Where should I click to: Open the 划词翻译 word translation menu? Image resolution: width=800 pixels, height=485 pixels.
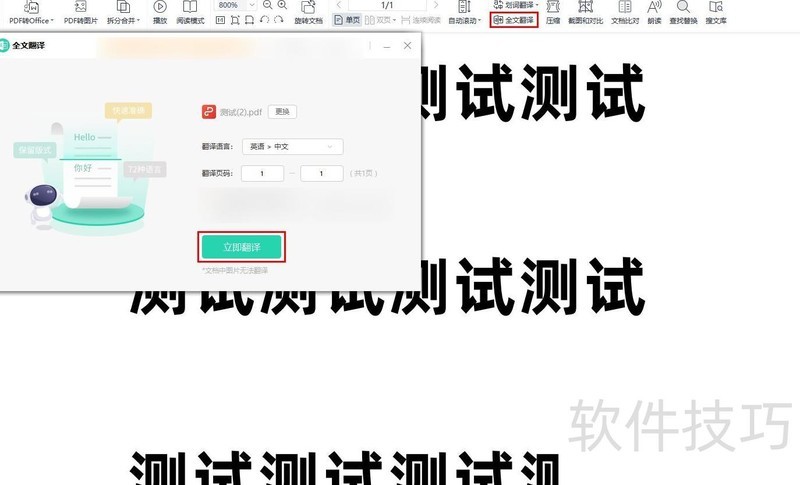tap(516, 5)
